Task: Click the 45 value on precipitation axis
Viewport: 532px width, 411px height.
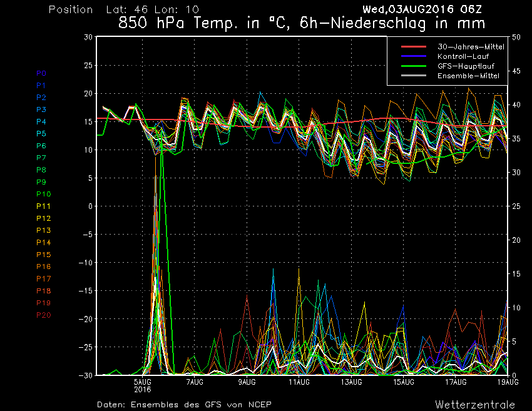Action: click(516, 71)
